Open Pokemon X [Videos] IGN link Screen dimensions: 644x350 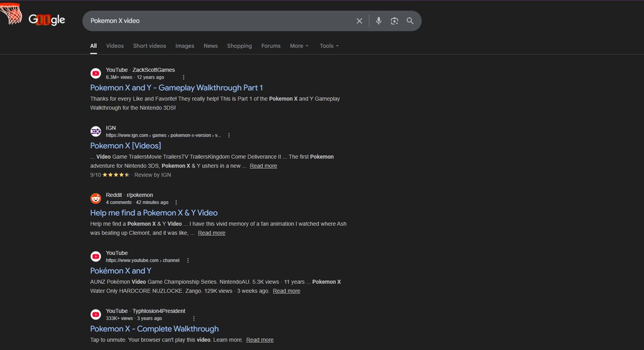[125, 146]
